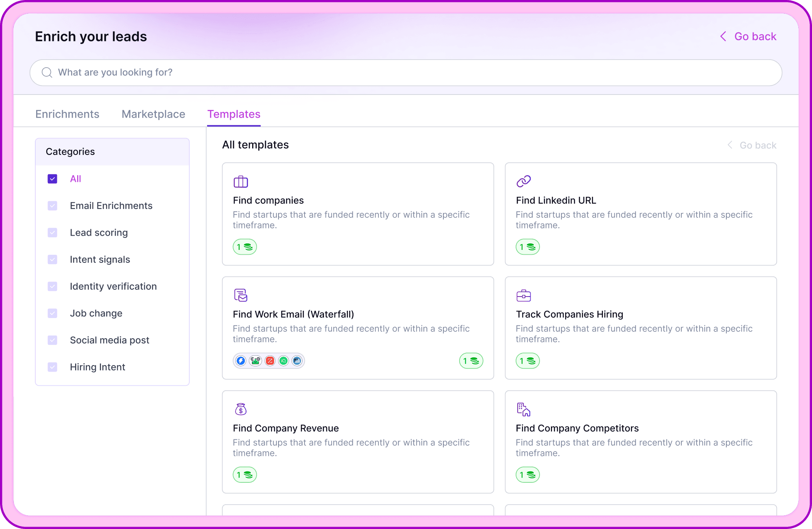Click the Hiring Intent category label
812x529 pixels.
coord(97,367)
